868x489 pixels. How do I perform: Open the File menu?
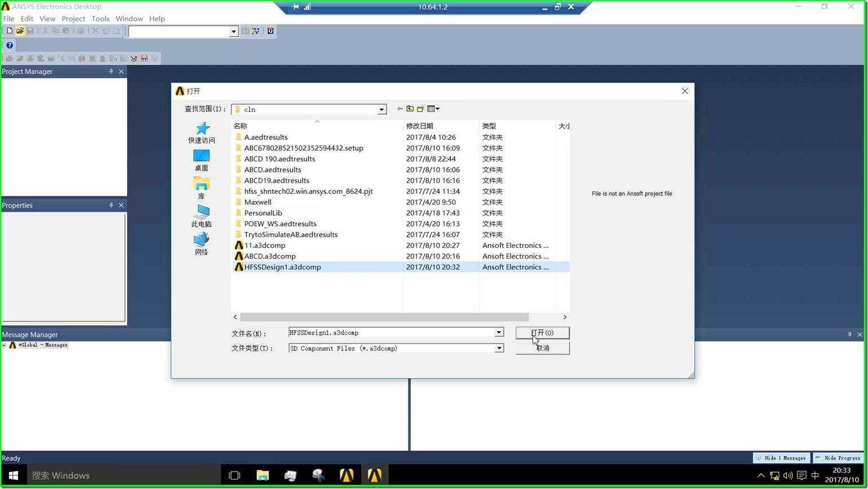(8, 19)
